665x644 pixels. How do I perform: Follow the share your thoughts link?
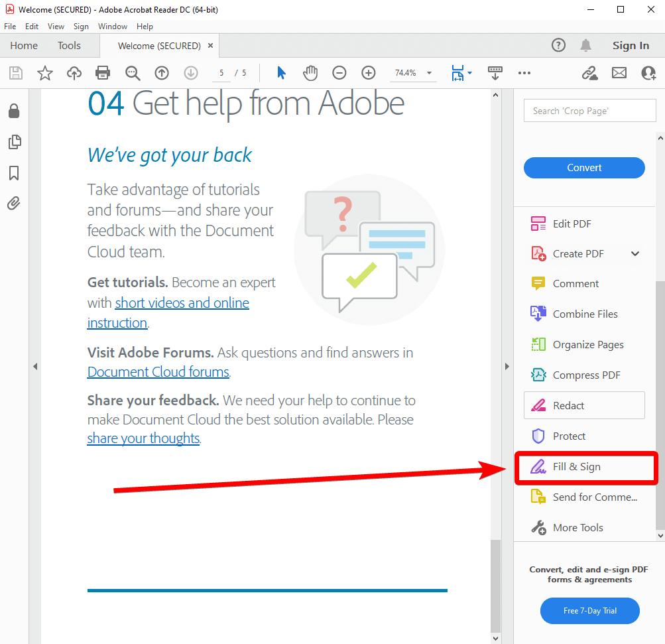coord(143,438)
